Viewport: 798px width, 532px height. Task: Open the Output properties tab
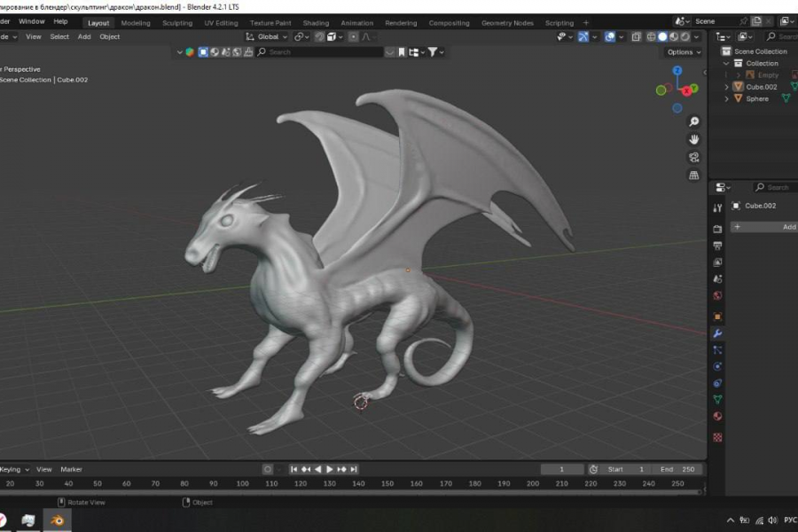[x=717, y=246]
